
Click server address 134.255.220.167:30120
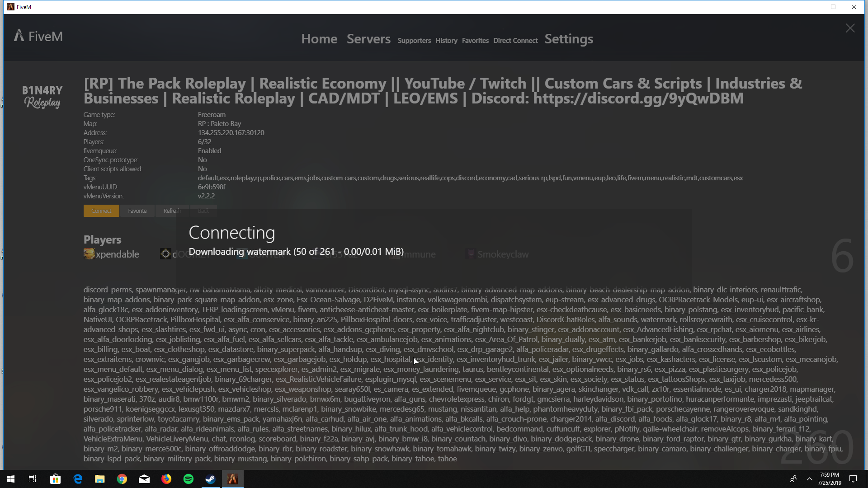[231, 133]
